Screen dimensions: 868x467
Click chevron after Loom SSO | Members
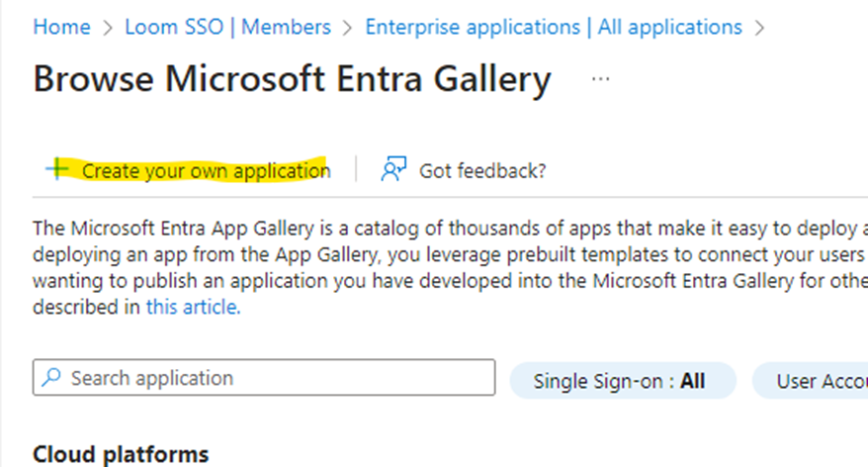[348, 28]
